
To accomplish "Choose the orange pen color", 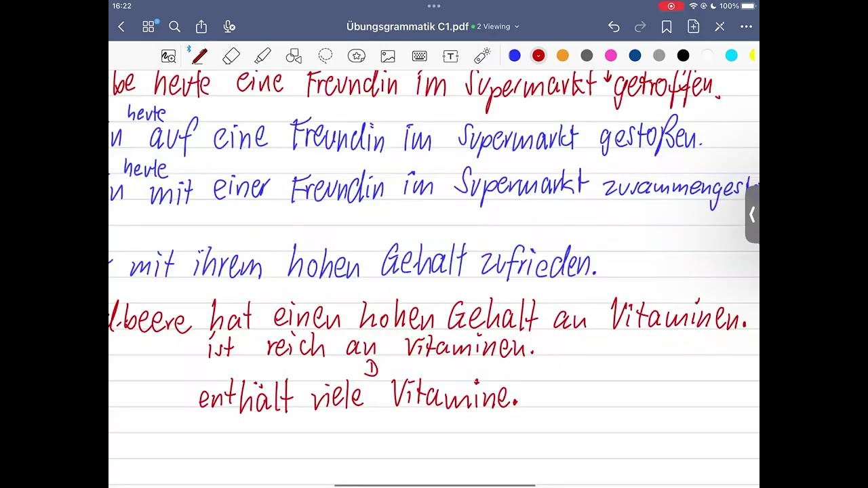I will pyautogui.click(x=563, y=56).
